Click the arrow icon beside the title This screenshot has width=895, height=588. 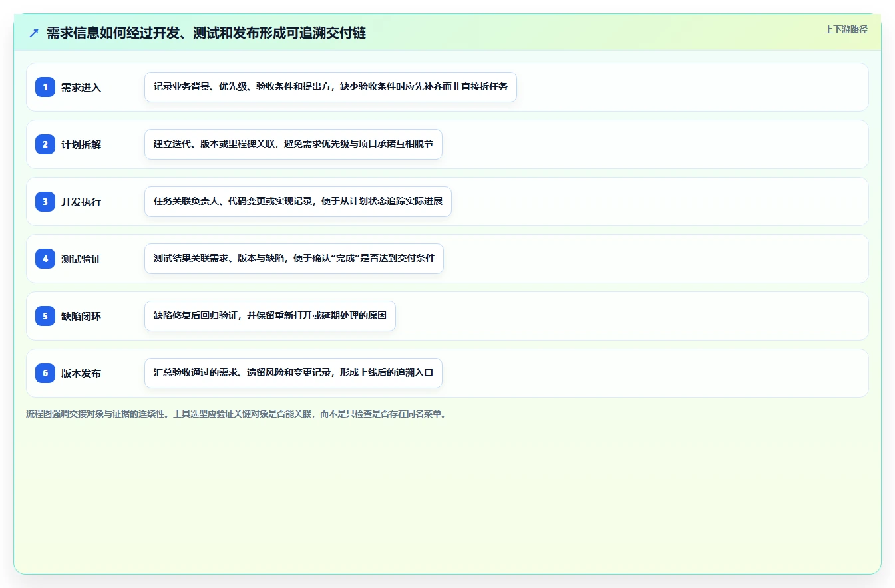coord(34,33)
